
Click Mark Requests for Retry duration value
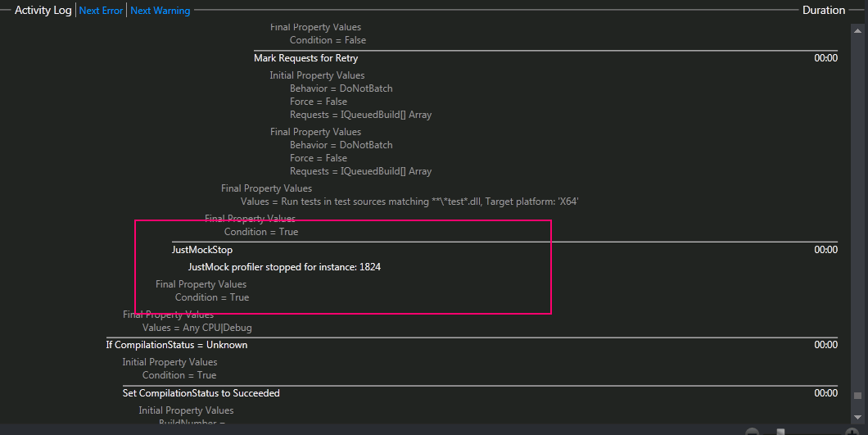pyautogui.click(x=825, y=58)
